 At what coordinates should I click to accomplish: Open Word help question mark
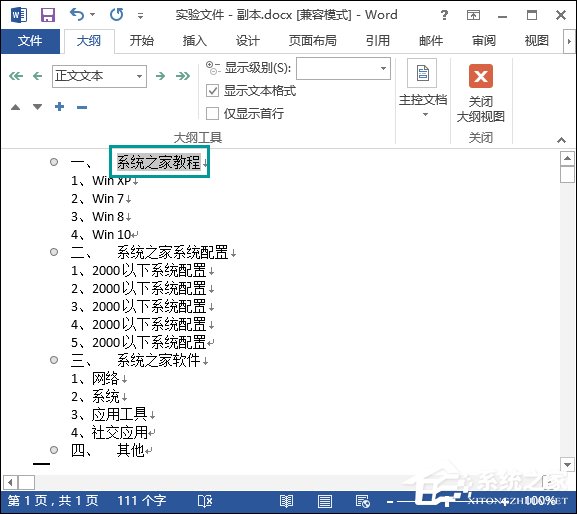point(444,15)
